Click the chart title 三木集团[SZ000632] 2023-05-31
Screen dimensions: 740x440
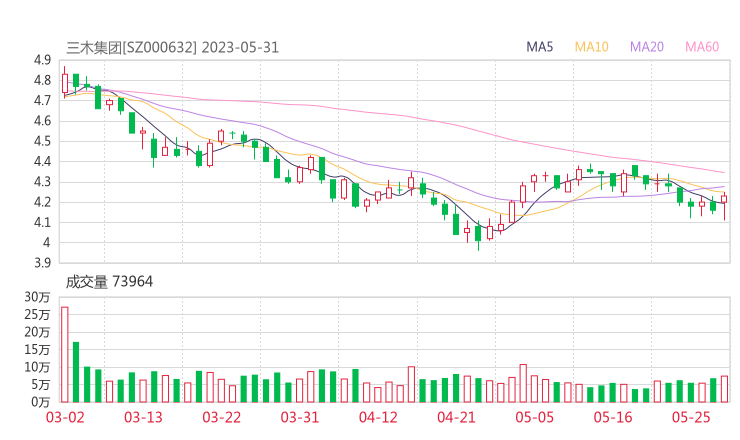click(172, 48)
